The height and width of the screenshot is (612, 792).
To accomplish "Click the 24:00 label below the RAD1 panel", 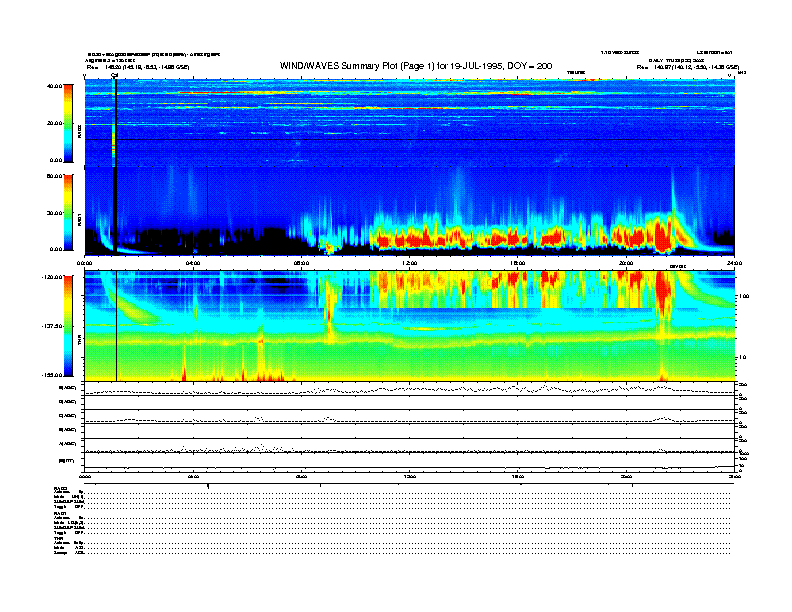I will pos(733,263).
